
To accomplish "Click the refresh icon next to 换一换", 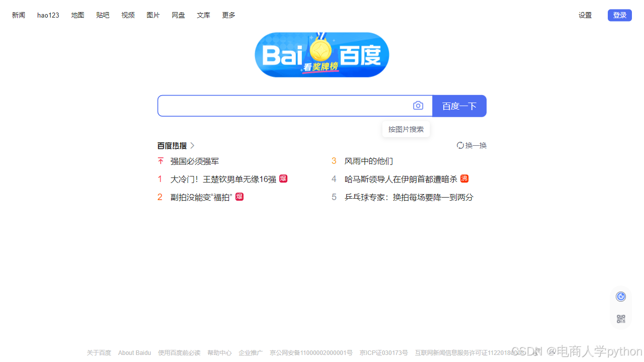I will click(x=460, y=145).
